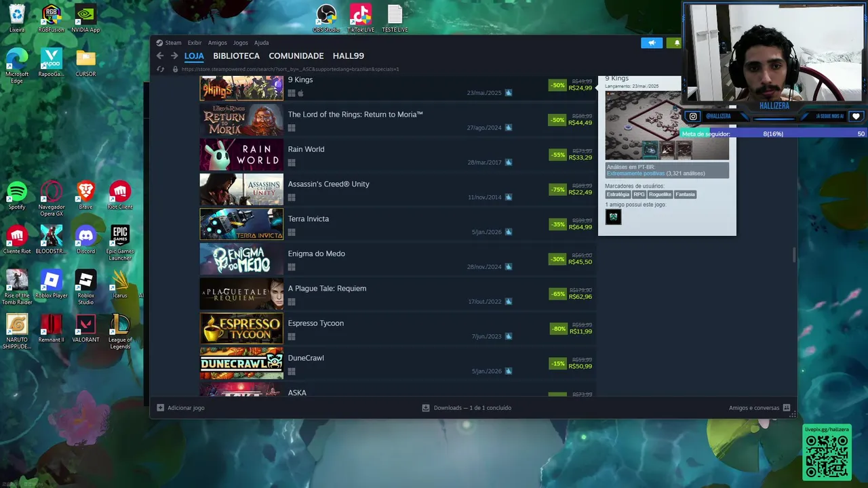This screenshot has height=488, width=868.
Task: Open Riot Client desktop icon
Action: pyautogui.click(x=120, y=196)
